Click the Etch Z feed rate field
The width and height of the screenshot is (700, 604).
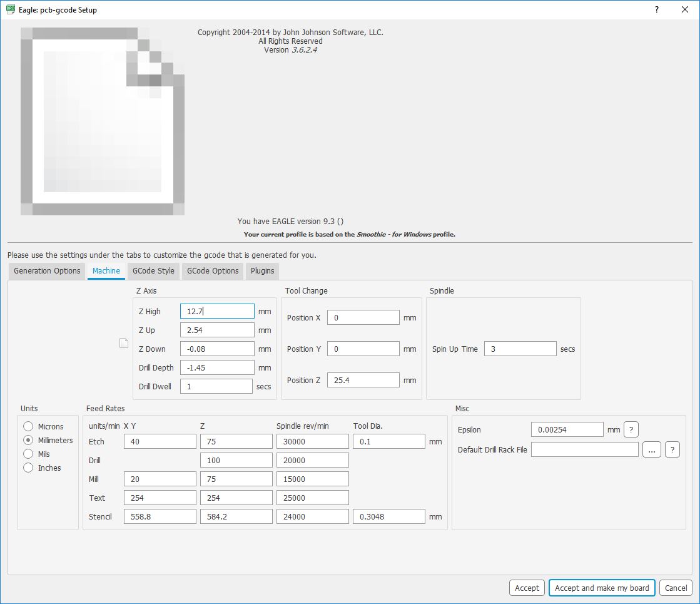click(236, 441)
